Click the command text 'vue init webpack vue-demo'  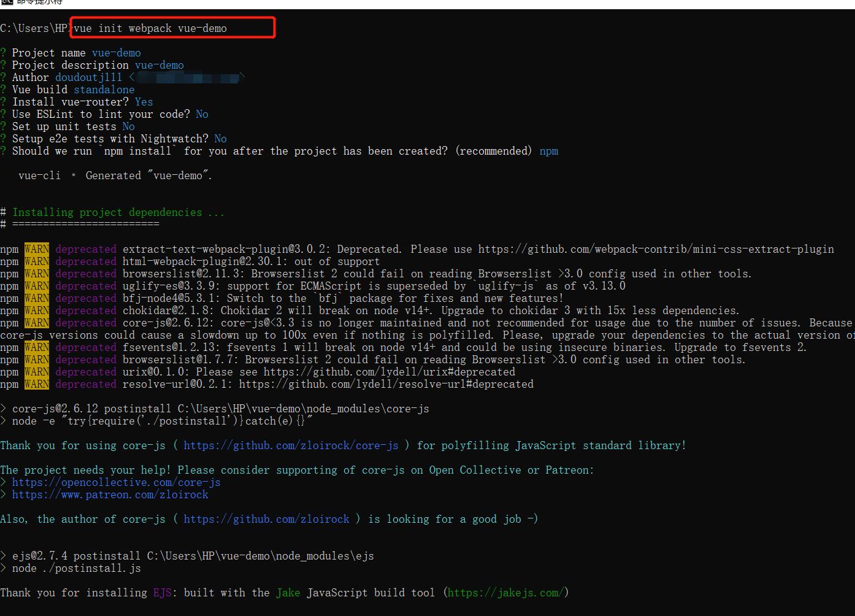(150, 28)
